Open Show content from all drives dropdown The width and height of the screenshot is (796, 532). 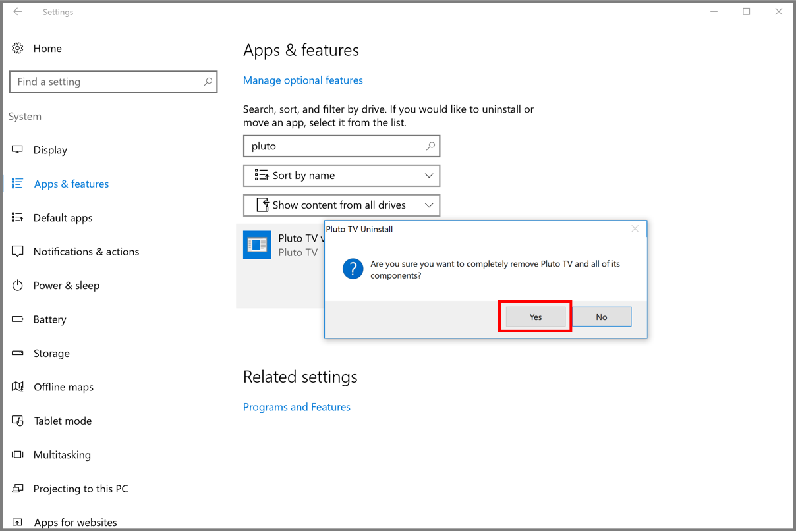coord(341,205)
